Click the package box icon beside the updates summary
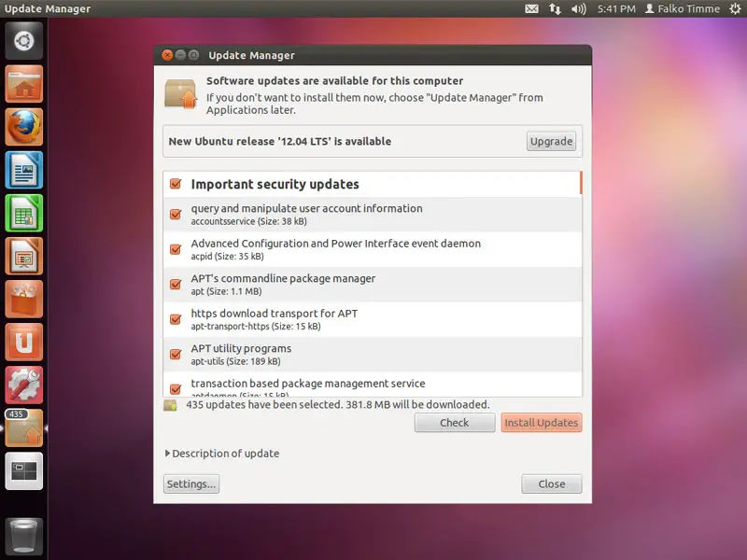Viewport: 747px width, 560px height. (170, 405)
